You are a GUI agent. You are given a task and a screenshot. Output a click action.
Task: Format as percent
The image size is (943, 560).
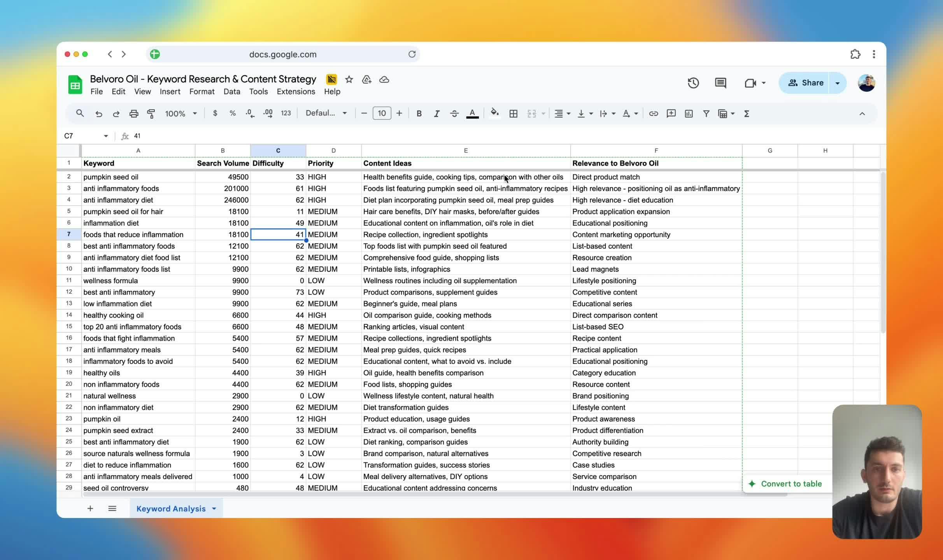coord(233,113)
